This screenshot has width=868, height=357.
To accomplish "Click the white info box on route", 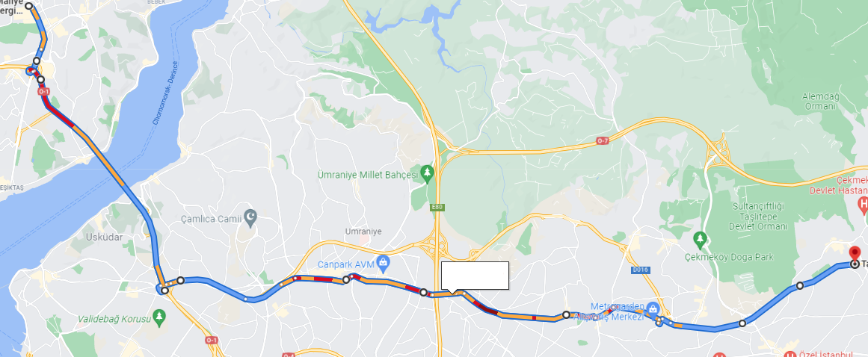I will [x=475, y=275].
